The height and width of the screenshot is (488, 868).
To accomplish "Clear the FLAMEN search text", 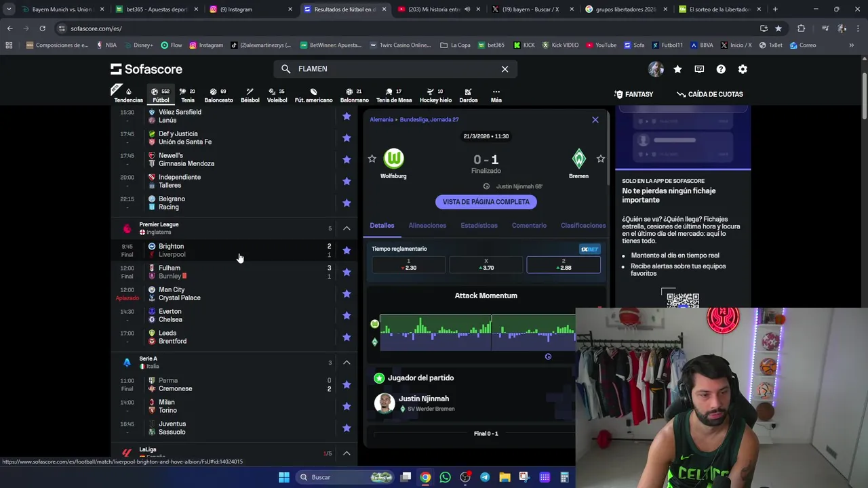I will 505,69.
